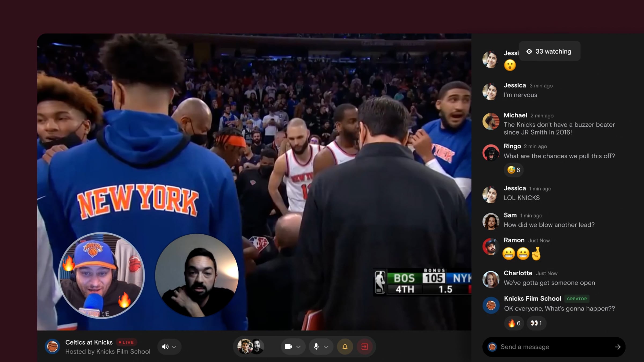Image resolution: width=644 pixels, height=362 pixels.
Task: Click the send message arrow
Action: click(618, 347)
